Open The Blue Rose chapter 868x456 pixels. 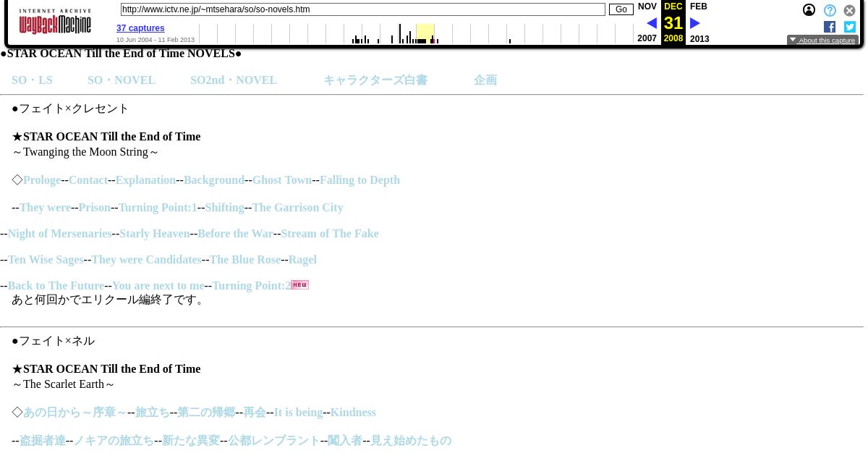245,260
